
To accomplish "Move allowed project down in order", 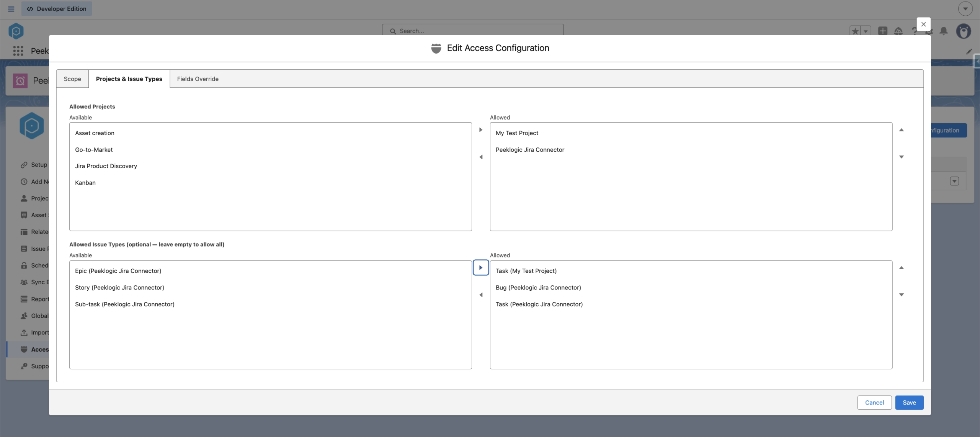I will coord(901,157).
